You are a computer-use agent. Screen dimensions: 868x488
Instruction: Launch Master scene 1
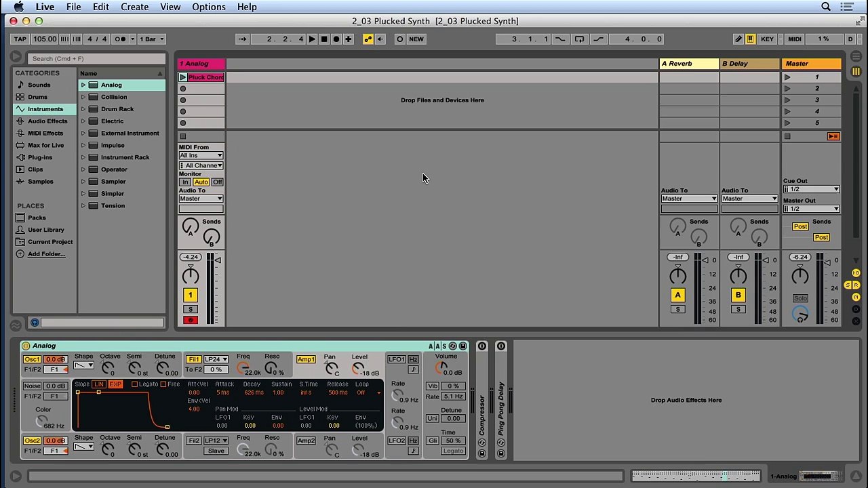point(787,77)
